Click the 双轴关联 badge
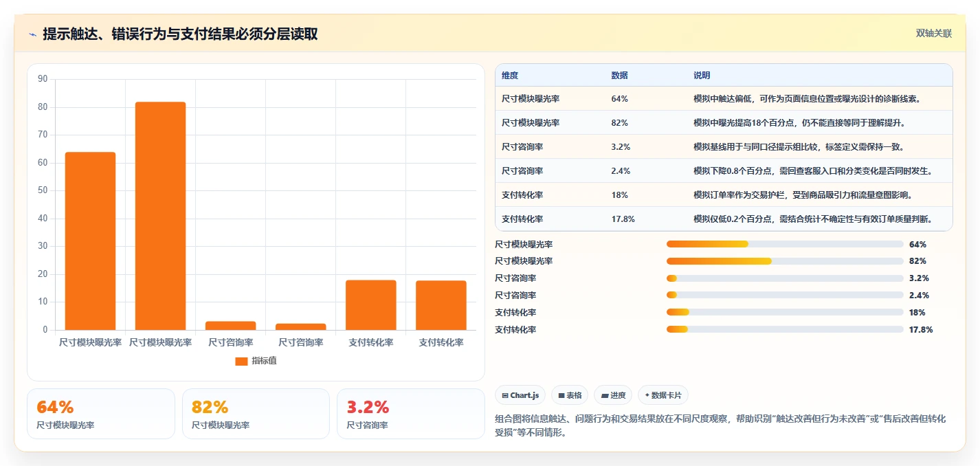 [934, 34]
